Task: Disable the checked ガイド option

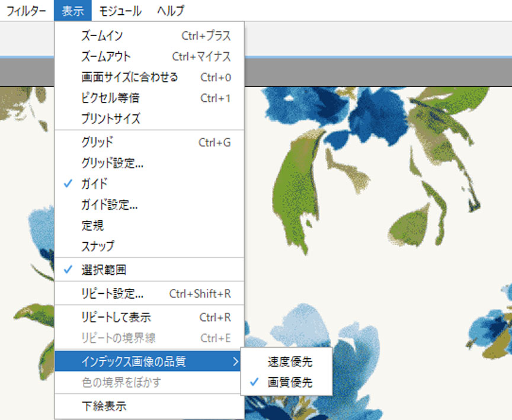Action: point(149,184)
